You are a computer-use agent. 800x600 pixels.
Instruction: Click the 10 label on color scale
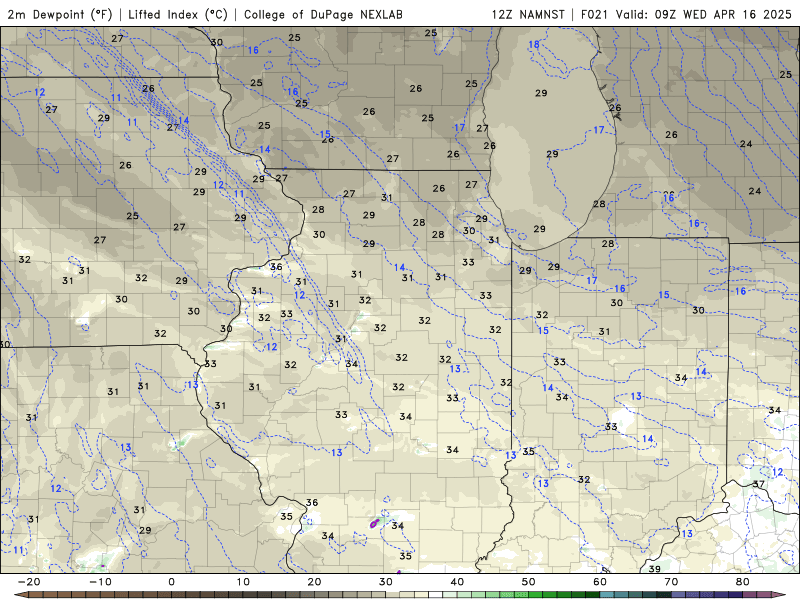[243, 582]
